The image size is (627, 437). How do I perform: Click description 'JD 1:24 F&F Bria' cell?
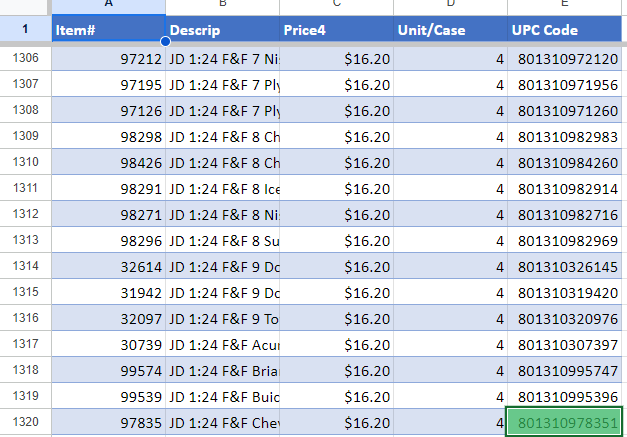click(222, 371)
